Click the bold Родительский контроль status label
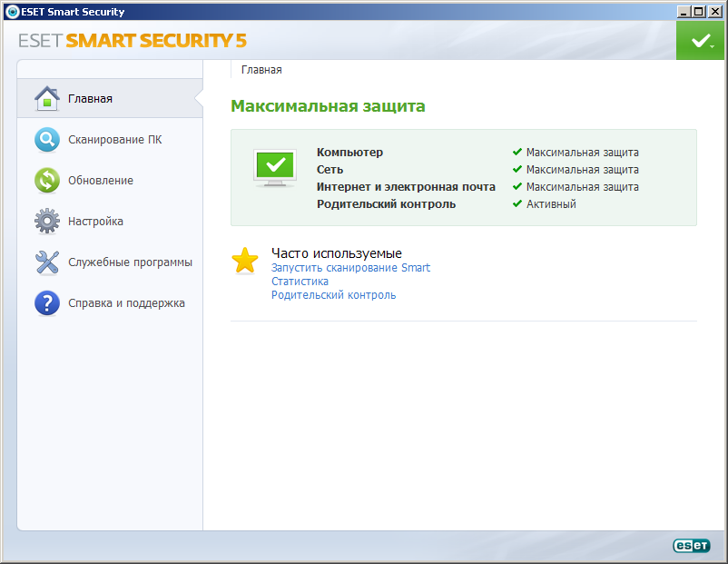This screenshot has height=564, width=728. [x=387, y=204]
